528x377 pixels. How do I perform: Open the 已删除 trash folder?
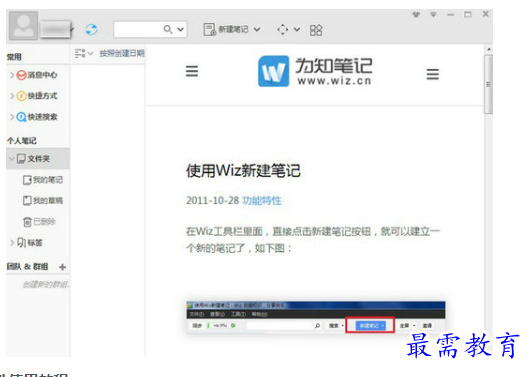[x=39, y=221]
